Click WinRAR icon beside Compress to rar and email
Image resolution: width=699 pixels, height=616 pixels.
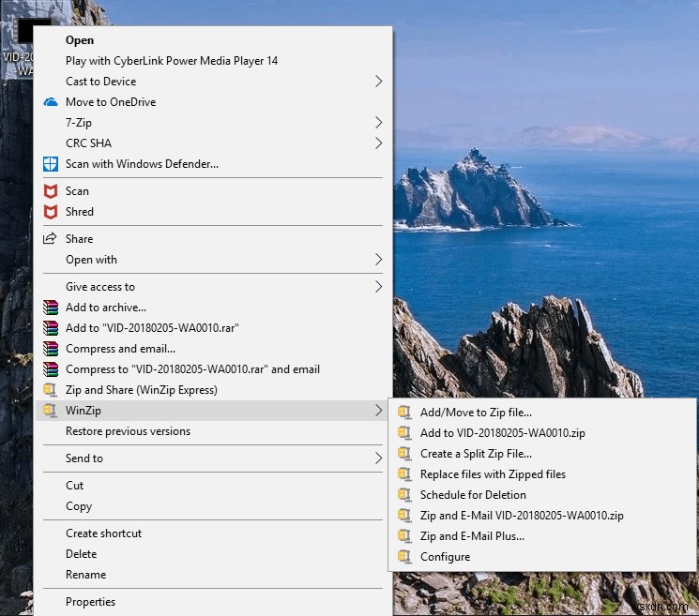click(x=51, y=369)
